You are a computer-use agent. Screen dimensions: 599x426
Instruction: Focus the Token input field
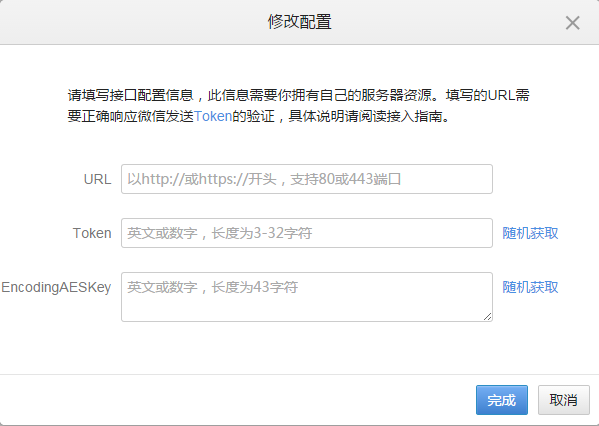(x=307, y=233)
